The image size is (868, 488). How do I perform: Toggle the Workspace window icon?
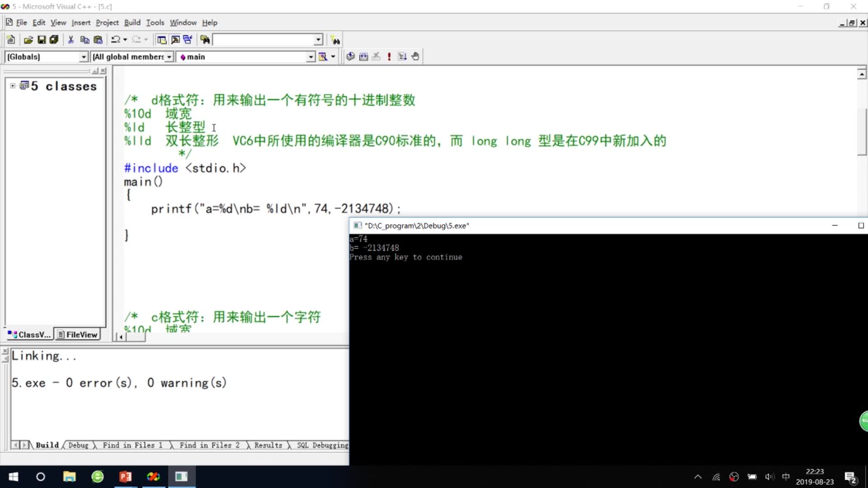pyautogui.click(x=161, y=40)
